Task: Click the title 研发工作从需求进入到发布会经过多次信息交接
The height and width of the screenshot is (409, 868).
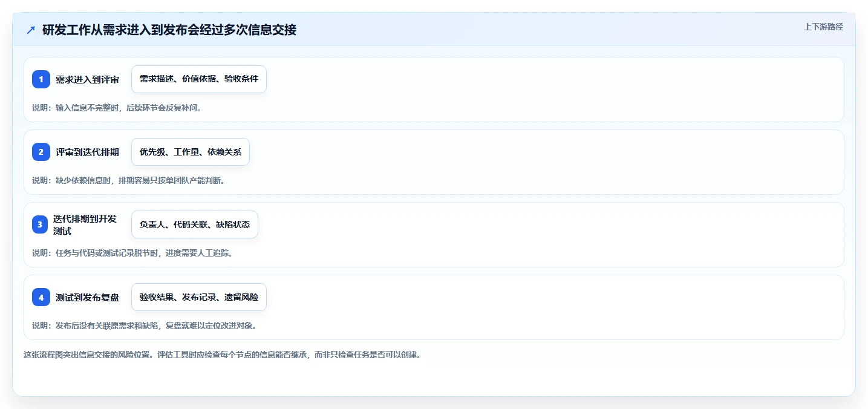Action: (169, 30)
